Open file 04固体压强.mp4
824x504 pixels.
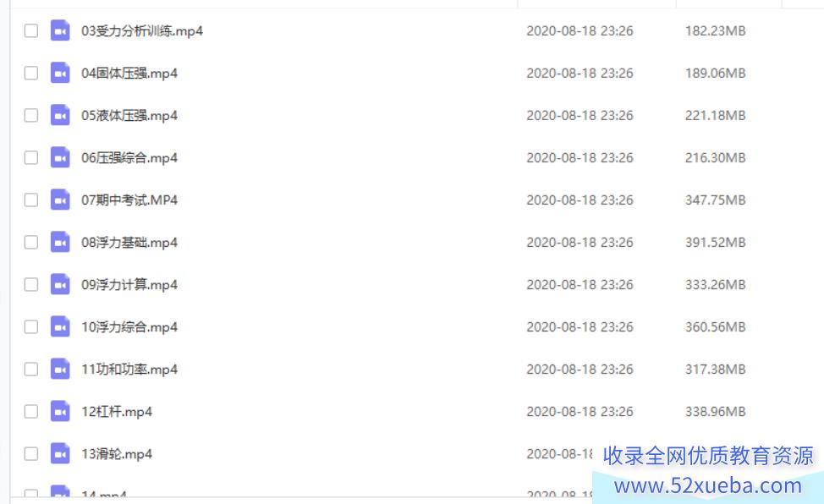pyautogui.click(x=129, y=73)
